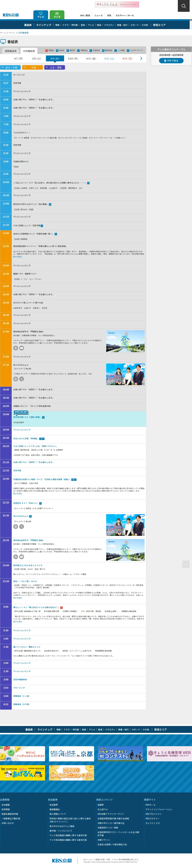Open the 京の水ものがたり thumbnail at 17:00
The width and height of the screenshot is (192, 868).
(126, 341)
